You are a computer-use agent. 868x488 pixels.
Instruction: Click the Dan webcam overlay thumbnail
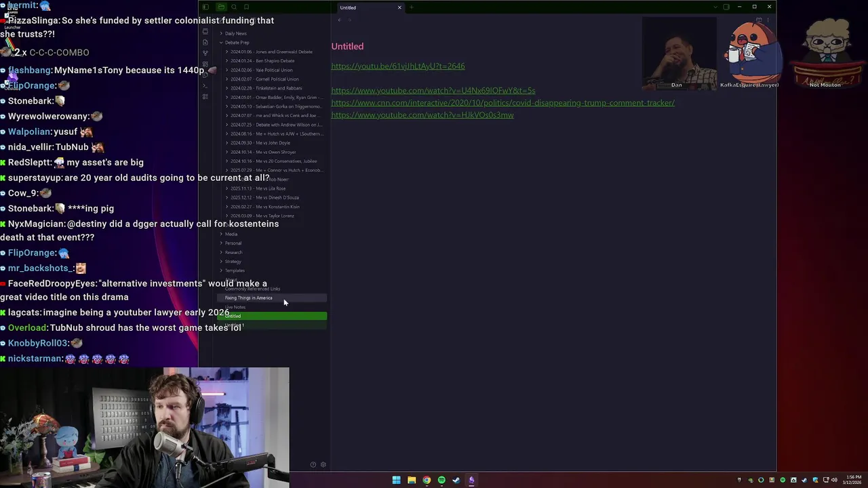(x=678, y=53)
